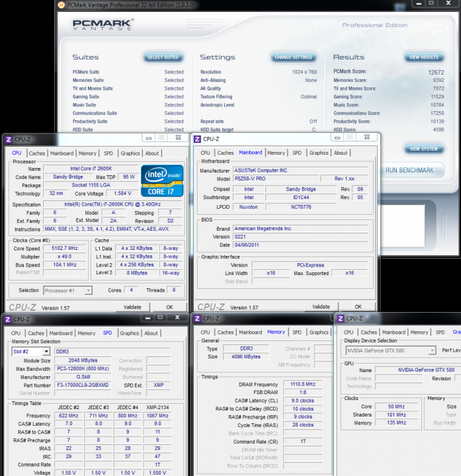
Task: Open the CPU tab in the G.Skill SPD CPU-Z window
Action: point(16,333)
